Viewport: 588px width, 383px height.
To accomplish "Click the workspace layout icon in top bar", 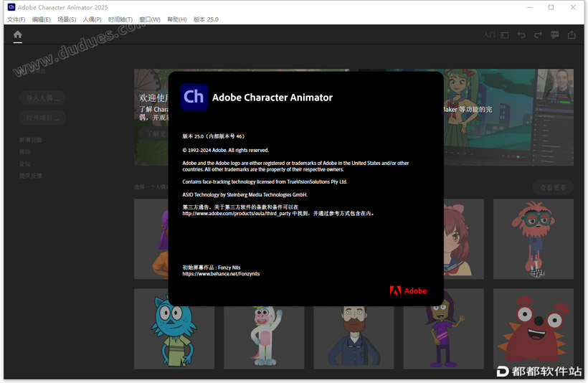I will pyautogui.click(x=505, y=35).
